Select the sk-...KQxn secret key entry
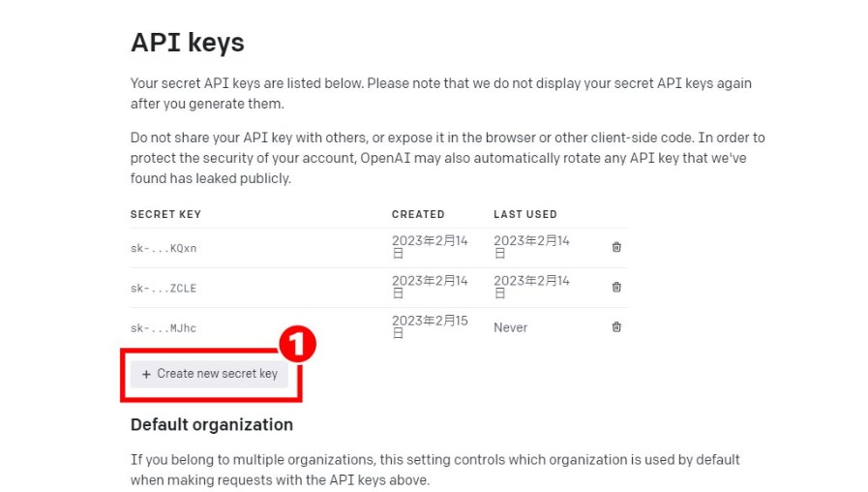The image size is (868, 492). tap(164, 248)
